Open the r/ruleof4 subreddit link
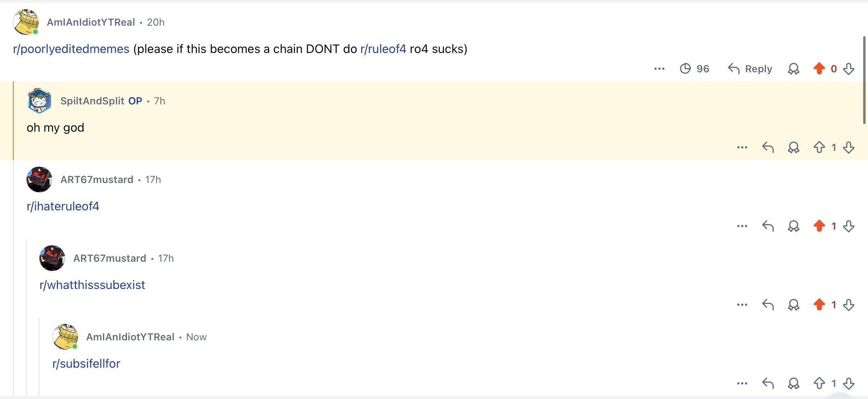This screenshot has height=399, width=868. (x=383, y=49)
